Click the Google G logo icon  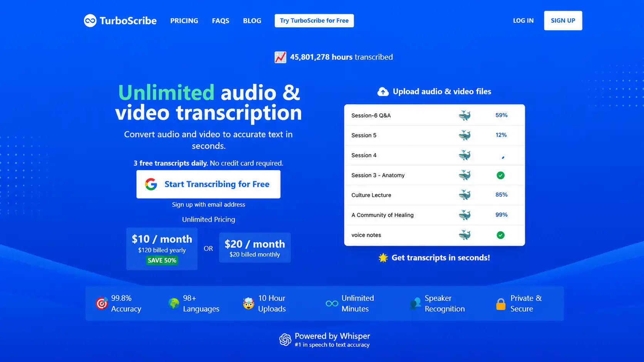(151, 184)
